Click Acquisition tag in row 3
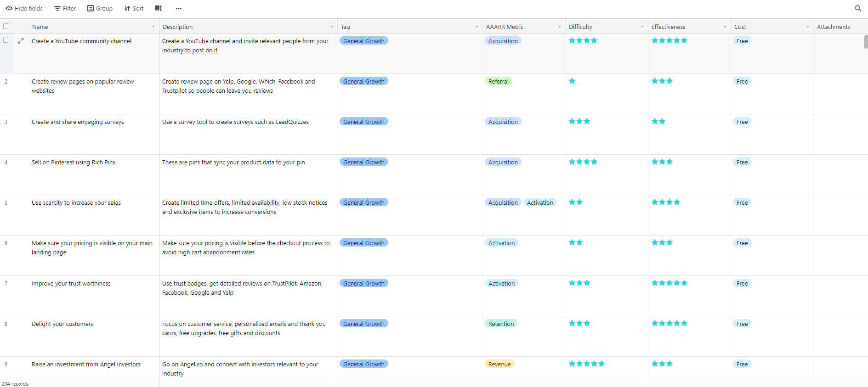 click(x=503, y=122)
